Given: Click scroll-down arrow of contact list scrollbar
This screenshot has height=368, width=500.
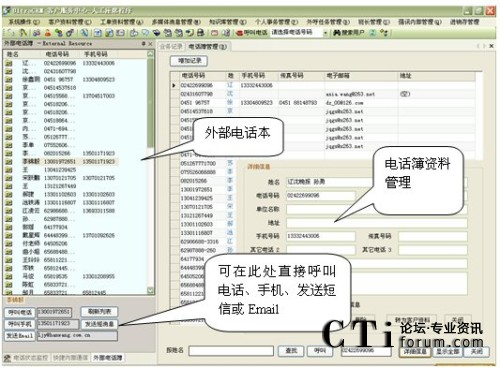Looking at the screenshot, I should tap(150, 290).
